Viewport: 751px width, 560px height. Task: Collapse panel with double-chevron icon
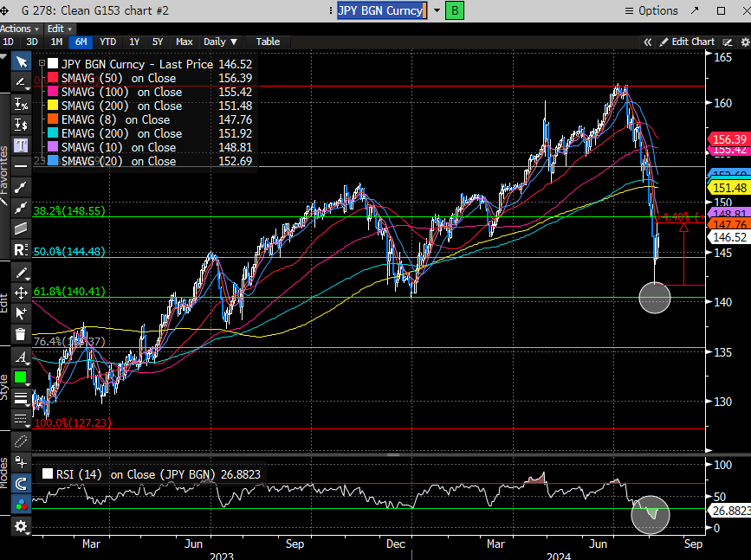click(x=648, y=42)
